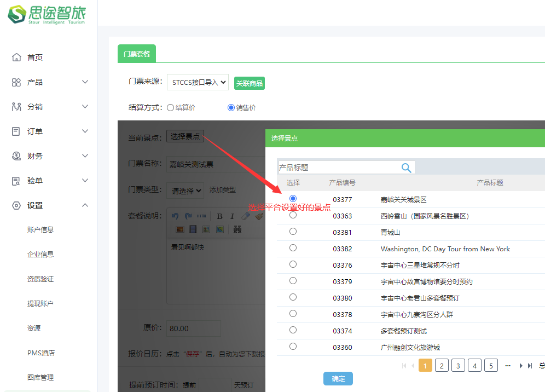
Task: Click the undo arrow in the editor toolbar
Action: click(x=175, y=216)
